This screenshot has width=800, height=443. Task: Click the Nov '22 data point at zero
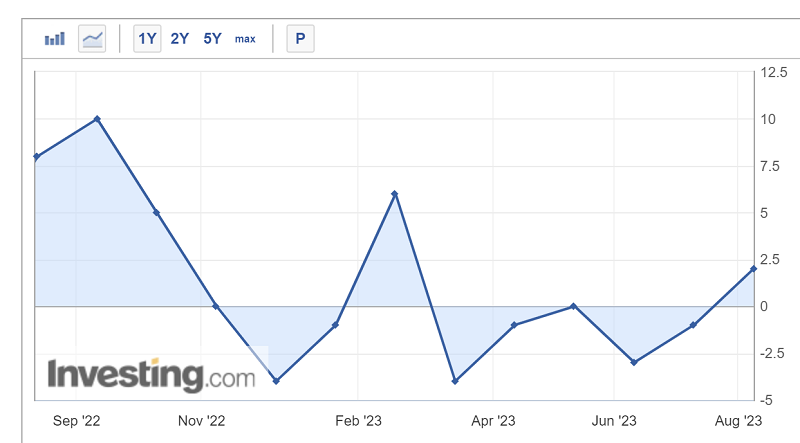[x=216, y=306]
